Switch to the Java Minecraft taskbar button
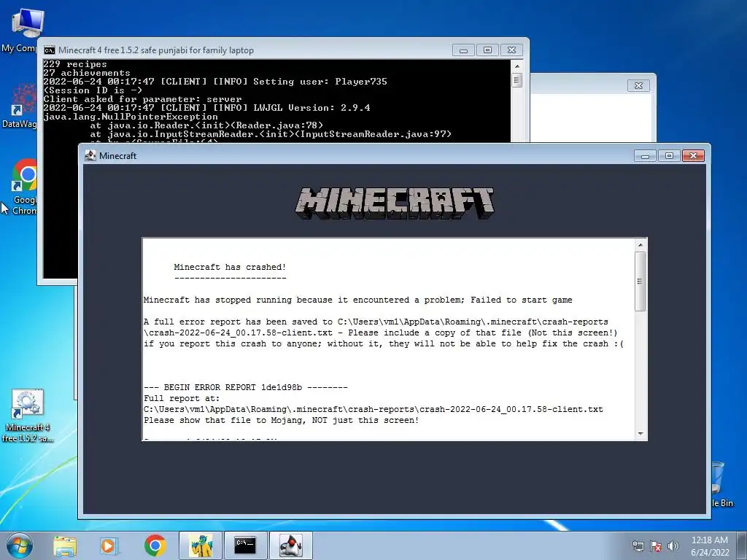This screenshot has width=747, height=560. (290, 545)
